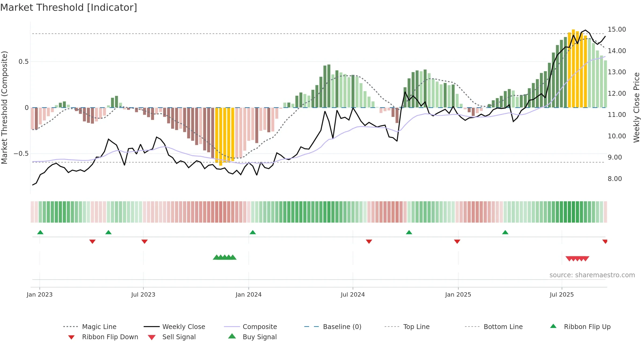This screenshot has height=362, width=644.
Task: Click the green flip-up triangle near Mar 2025
Action: click(x=505, y=232)
